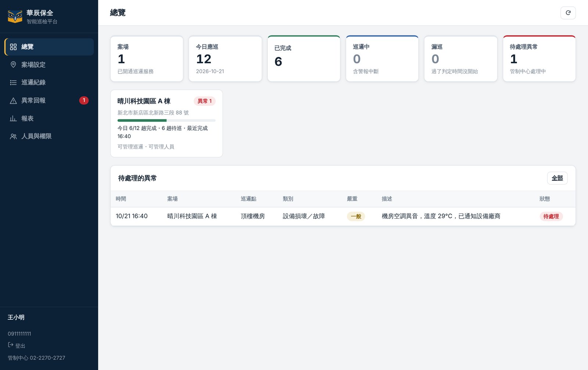
Task: Click the 總覽 grid icon in sidebar
Action: pyautogui.click(x=13, y=47)
